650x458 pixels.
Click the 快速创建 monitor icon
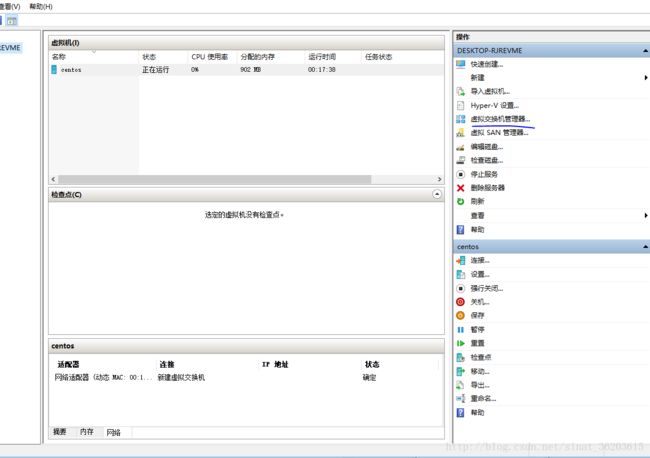[461, 64]
